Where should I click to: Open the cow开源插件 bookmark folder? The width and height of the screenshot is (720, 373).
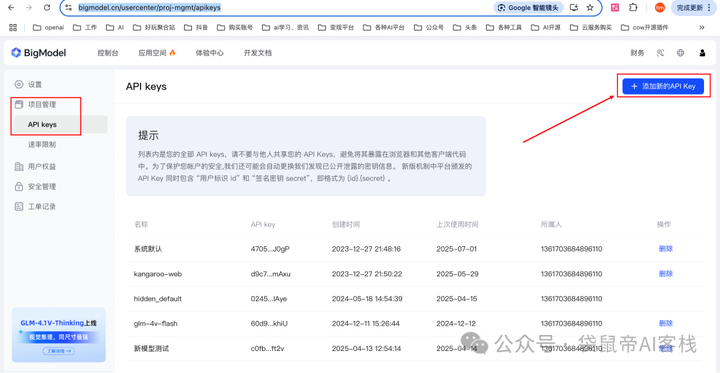click(644, 27)
